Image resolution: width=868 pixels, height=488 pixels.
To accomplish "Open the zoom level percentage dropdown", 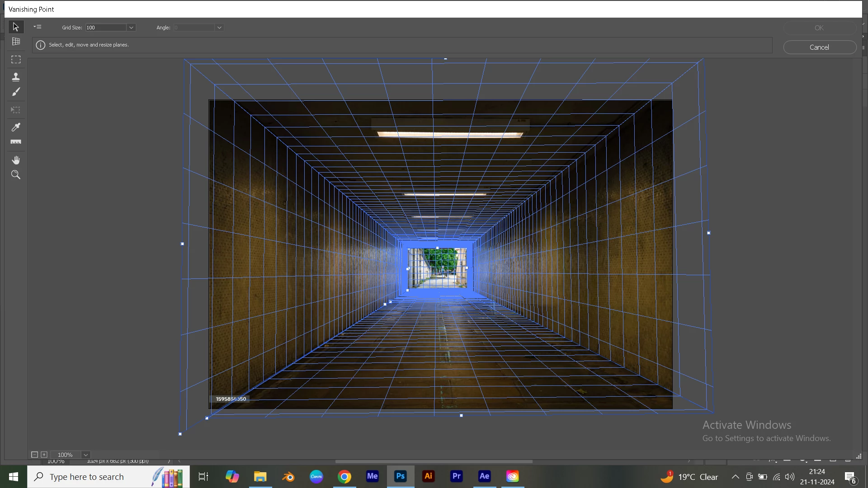I will tap(85, 455).
